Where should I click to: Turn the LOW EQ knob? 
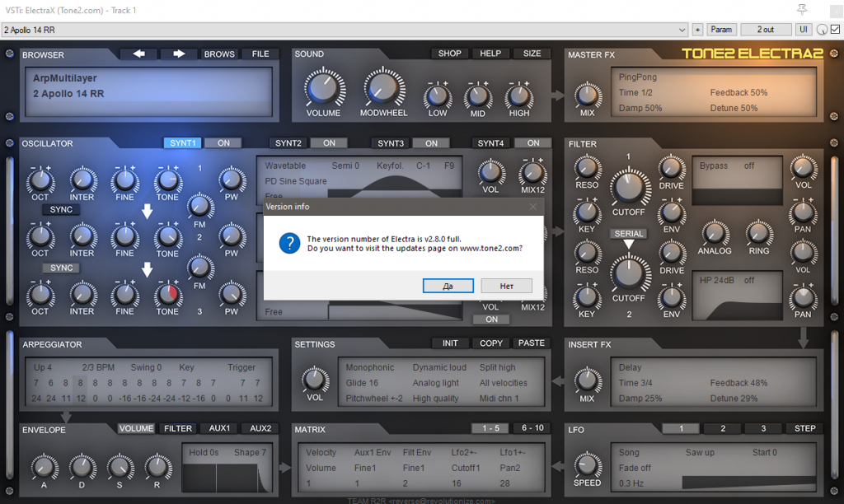[438, 96]
